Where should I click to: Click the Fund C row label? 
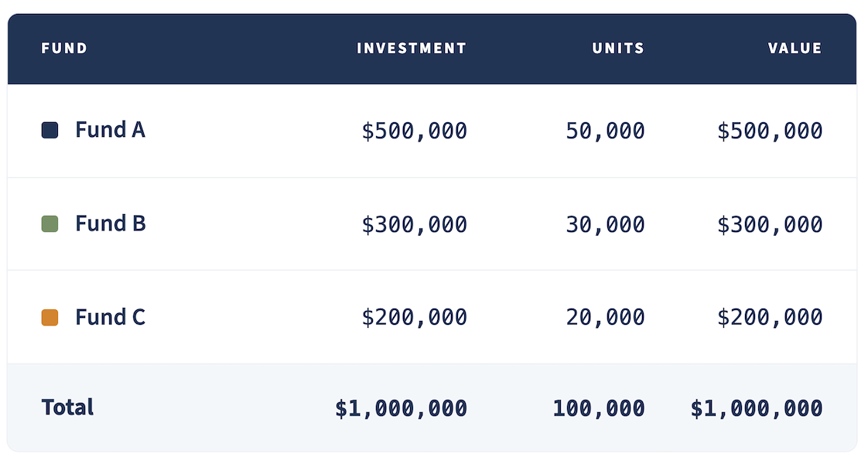coord(110,317)
